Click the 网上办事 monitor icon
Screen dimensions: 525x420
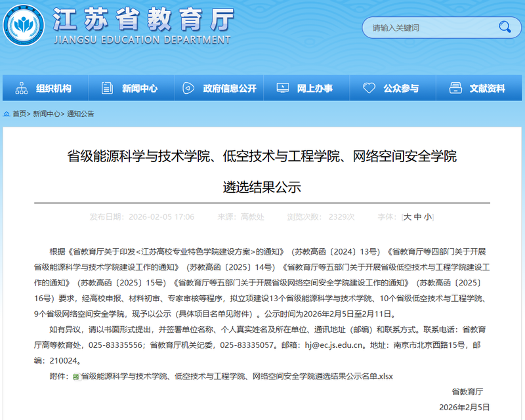(x=283, y=88)
